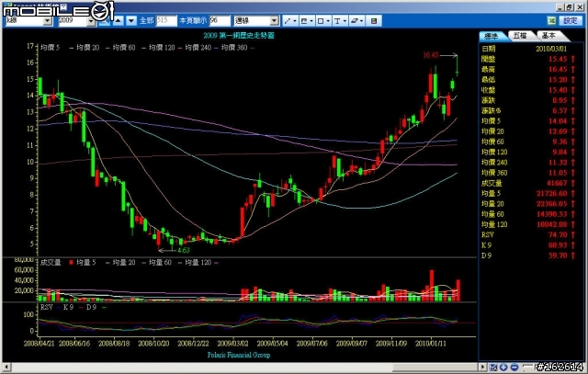Image resolution: width=588 pixels, height=374 pixels.
Task: Click the 2009/07/06 date axis label
Action: [x=312, y=344]
